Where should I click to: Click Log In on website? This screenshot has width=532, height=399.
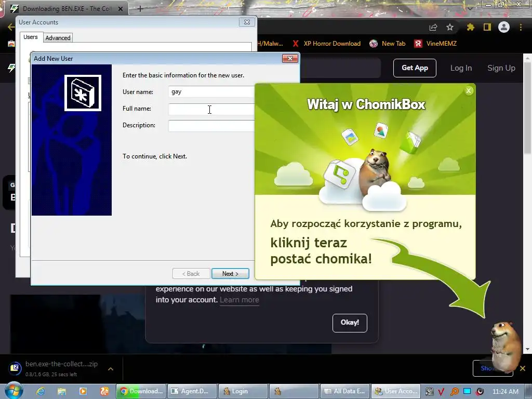coord(461,68)
